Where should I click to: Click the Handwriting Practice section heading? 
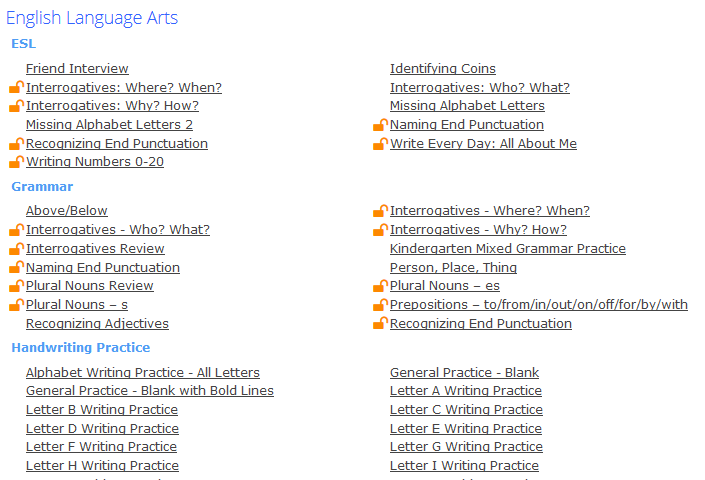click(81, 347)
